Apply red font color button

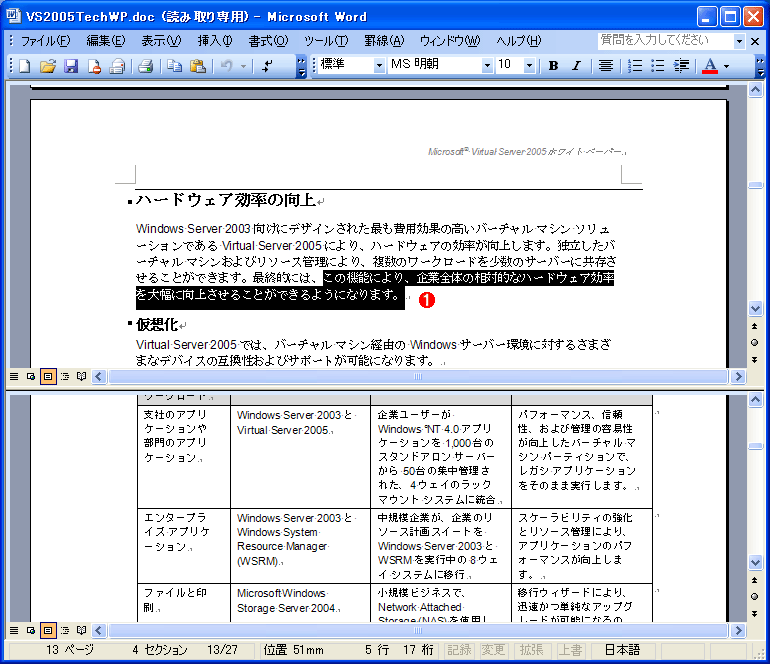click(x=710, y=65)
